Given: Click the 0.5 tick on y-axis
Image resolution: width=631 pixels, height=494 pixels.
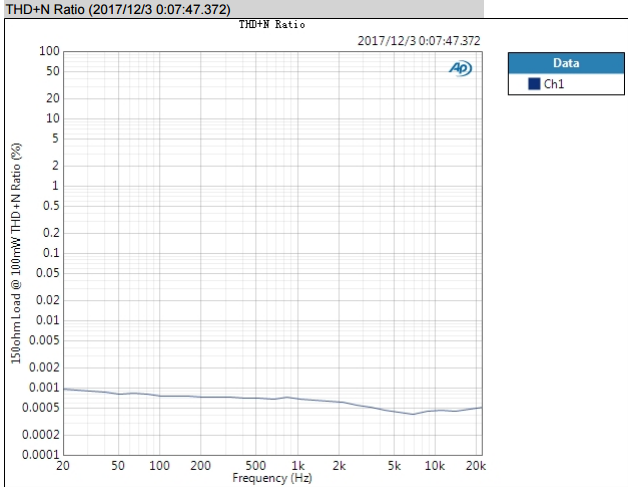Looking at the screenshot, I should pyautogui.click(x=51, y=205).
